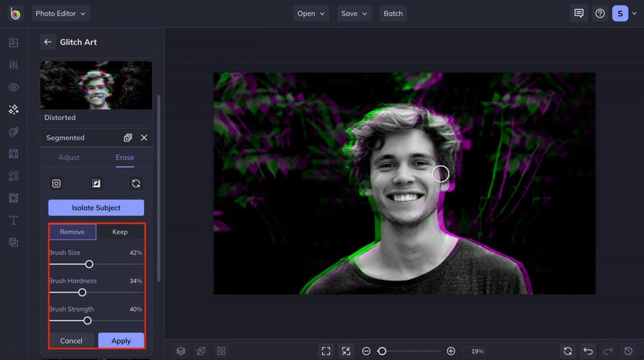Select the Distorted effect thumbnail
This screenshot has width=644, height=360.
pyautogui.click(x=96, y=85)
